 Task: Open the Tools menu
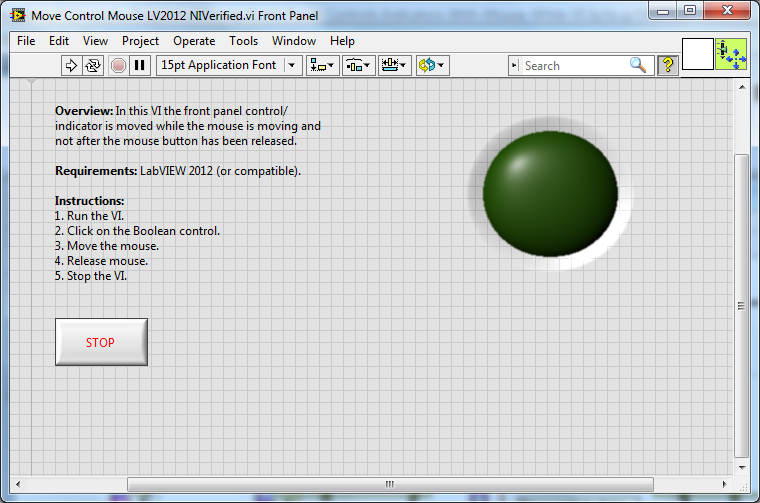(244, 41)
